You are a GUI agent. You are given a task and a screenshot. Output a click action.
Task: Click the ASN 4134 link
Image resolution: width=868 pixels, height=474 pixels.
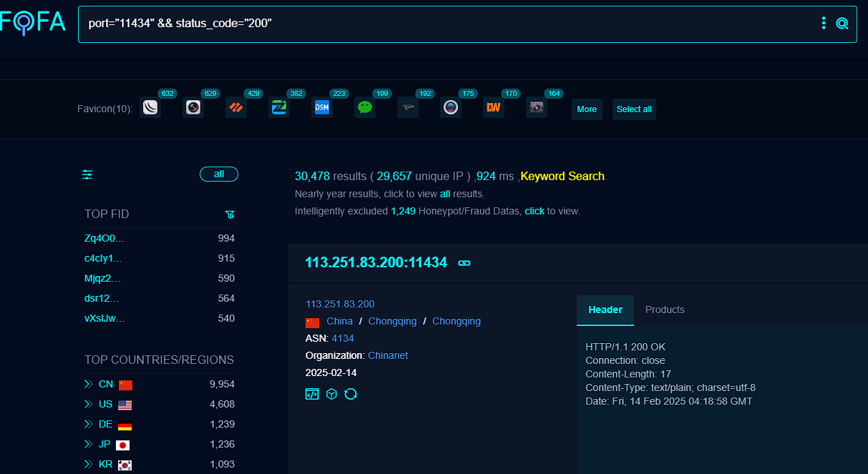point(343,338)
